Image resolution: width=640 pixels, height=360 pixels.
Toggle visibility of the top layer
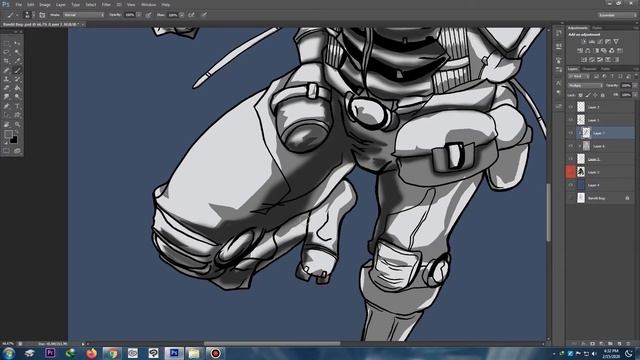[571, 107]
